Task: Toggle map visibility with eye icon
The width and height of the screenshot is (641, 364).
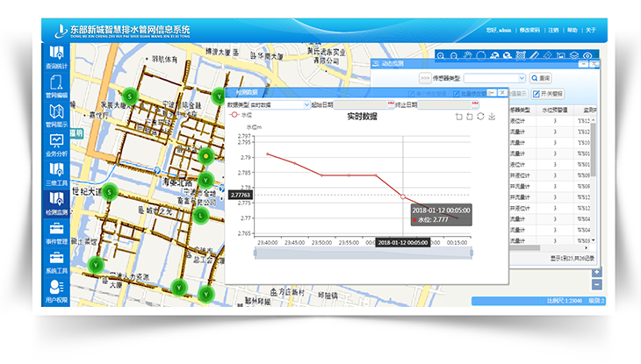Action: click(587, 54)
